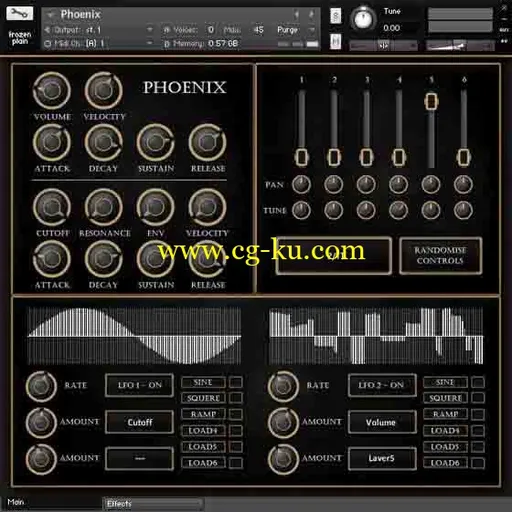Tick the checkbox beside SQUERE in LFO 2
This screenshot has height=512, width=512.
478,398
